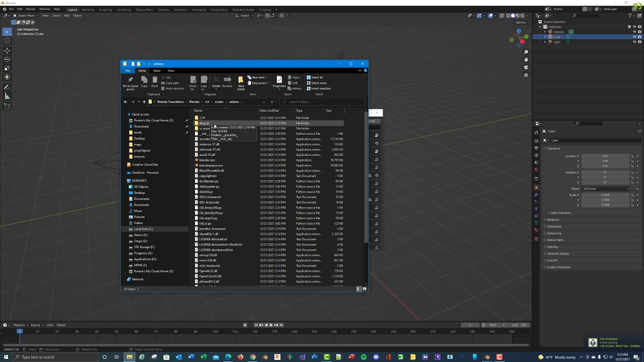Open Blender's Edit menu
This screenshot has width=644, height=362.
click(x=20, y=9)
